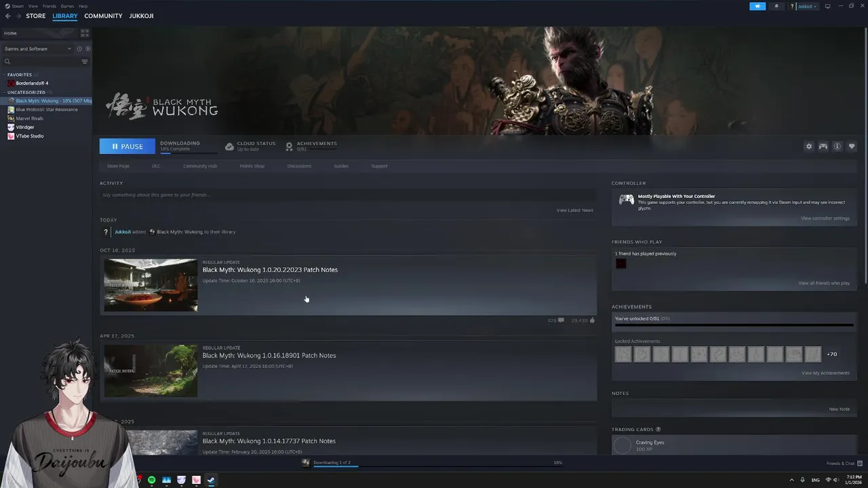Click the activity status input field
This screenshot has width=868, height=488.
(348, 195)
